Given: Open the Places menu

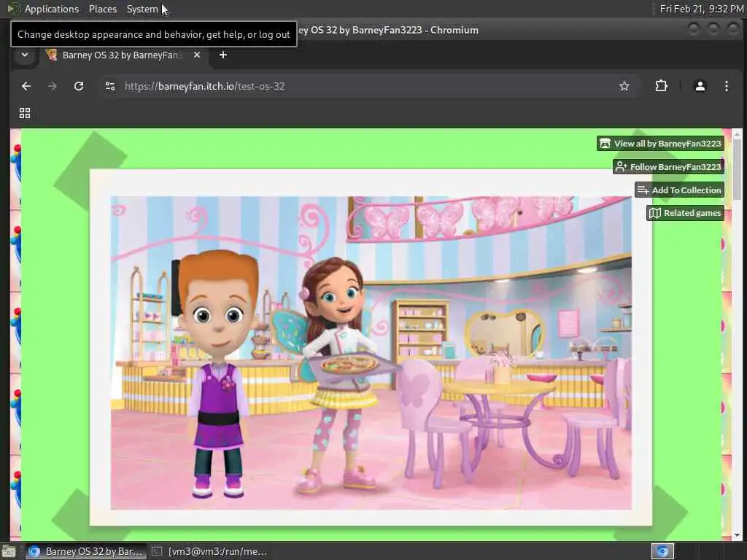Looking at the screenshot, I should point(103,9).
